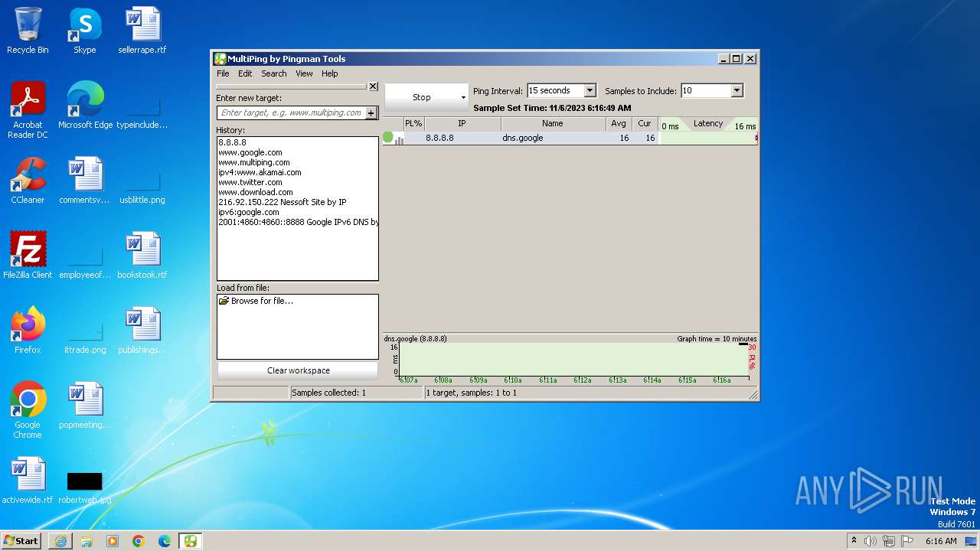
Task: Sort by the Cur column header
Action: (645, 123)
